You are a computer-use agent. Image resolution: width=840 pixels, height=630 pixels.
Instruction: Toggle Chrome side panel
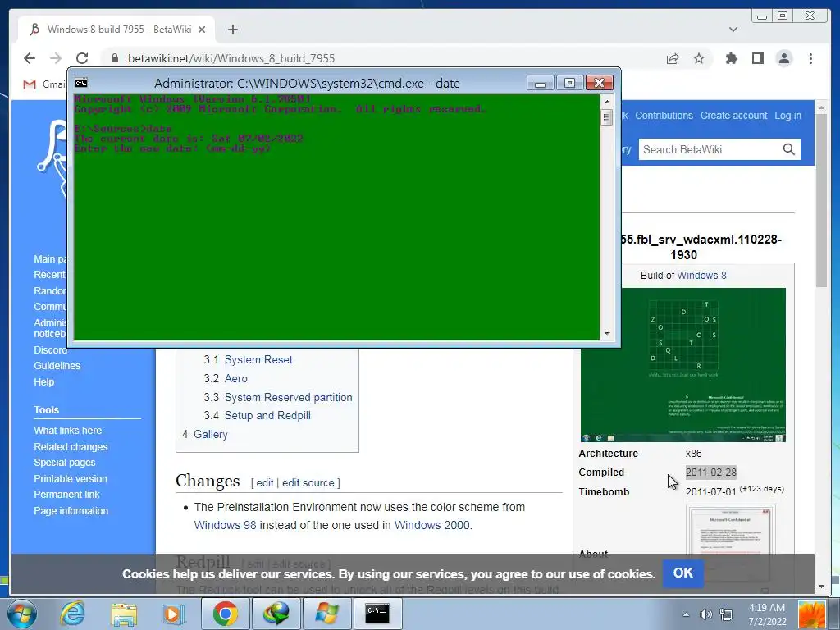(x=757, y=58)
